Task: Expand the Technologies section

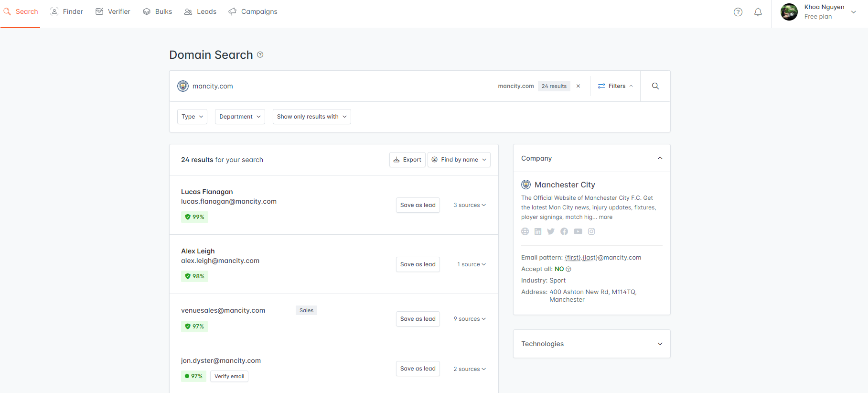Action: click(x=591, y=344)
